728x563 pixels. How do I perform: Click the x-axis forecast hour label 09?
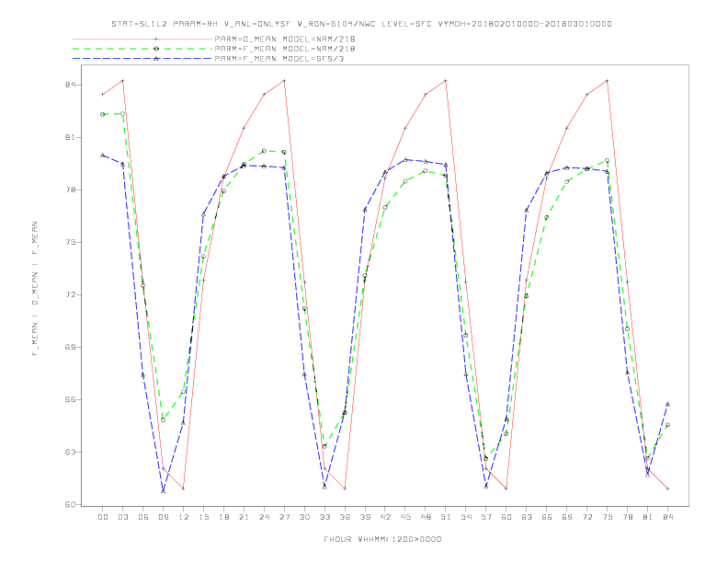click(163, 517)
